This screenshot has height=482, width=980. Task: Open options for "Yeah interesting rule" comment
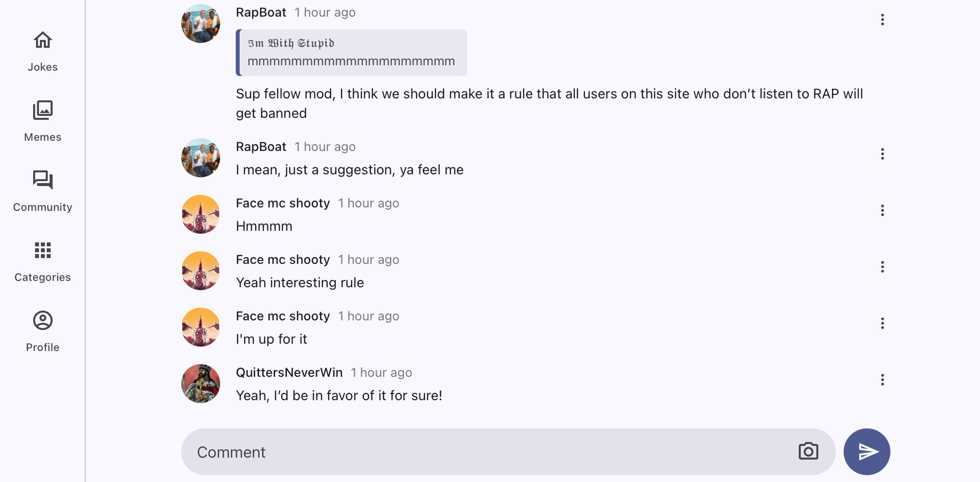882,267
